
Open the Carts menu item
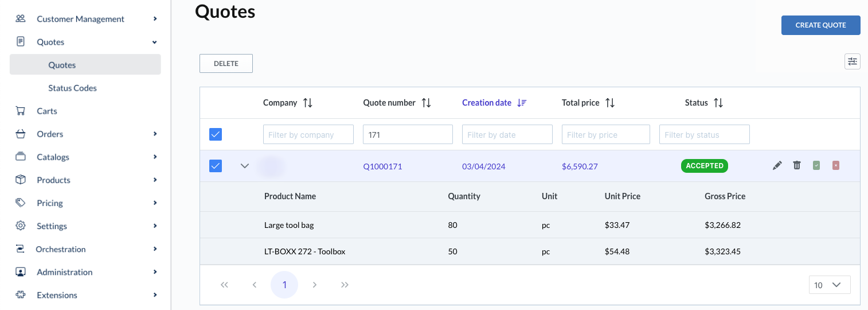tap(47, 111)
